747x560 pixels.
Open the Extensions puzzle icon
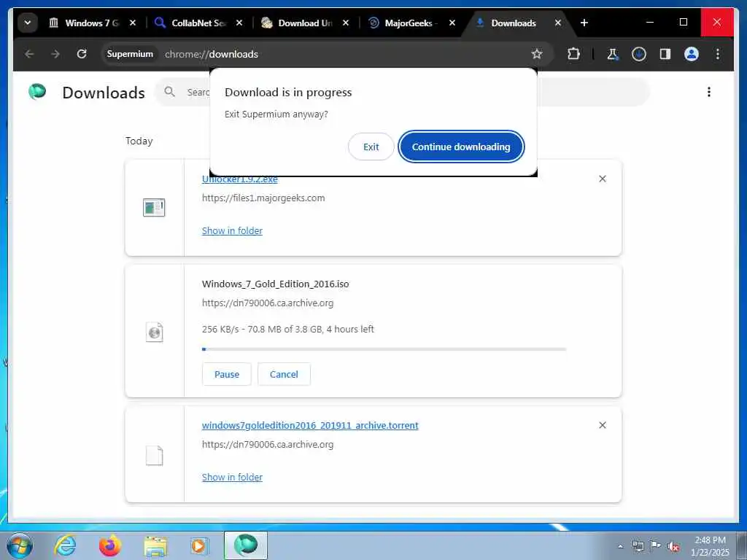coord(573,54)
